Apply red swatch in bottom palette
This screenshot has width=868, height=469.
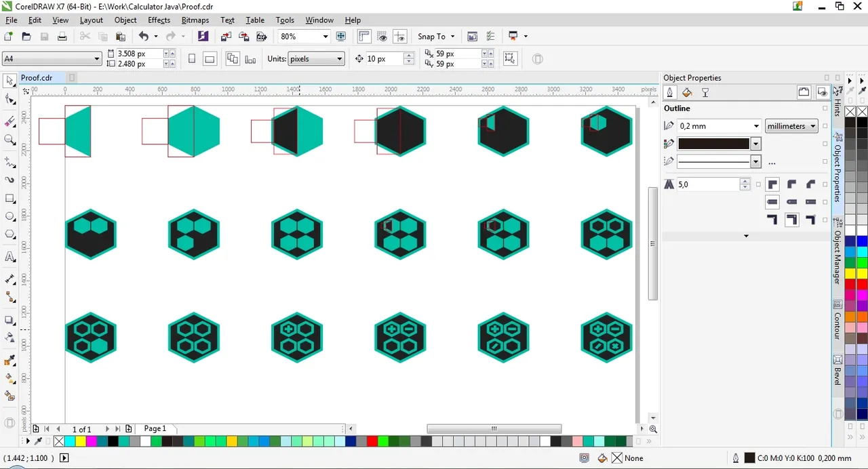[x=372, y=441]
